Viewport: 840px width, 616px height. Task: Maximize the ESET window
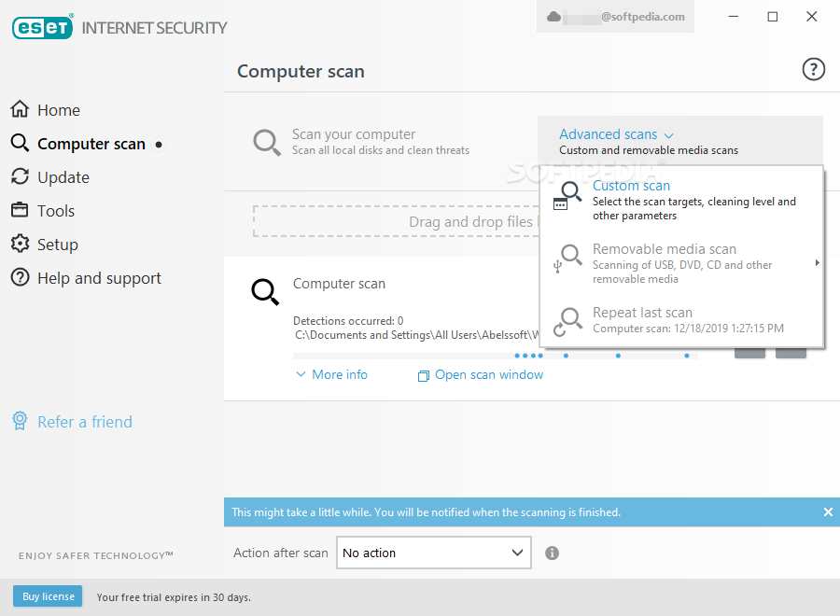click(x=773, y=17)
